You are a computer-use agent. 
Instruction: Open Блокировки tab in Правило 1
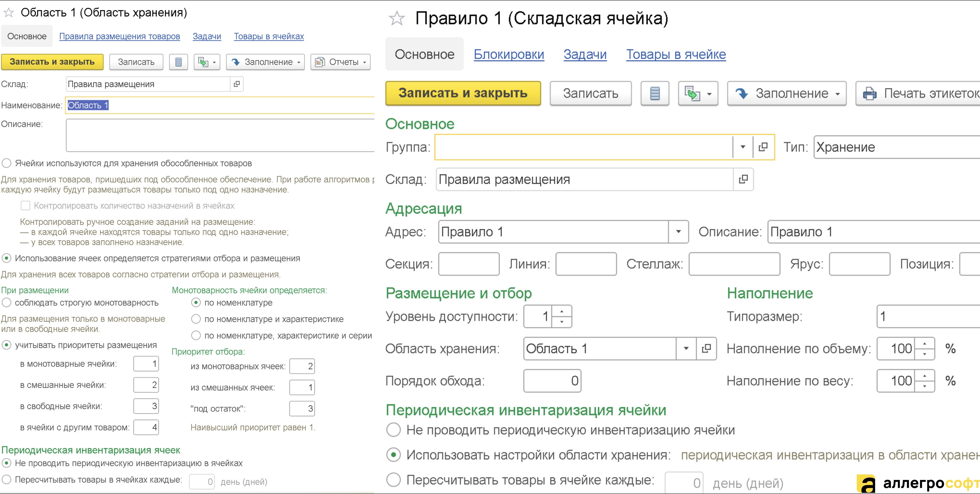509,54
